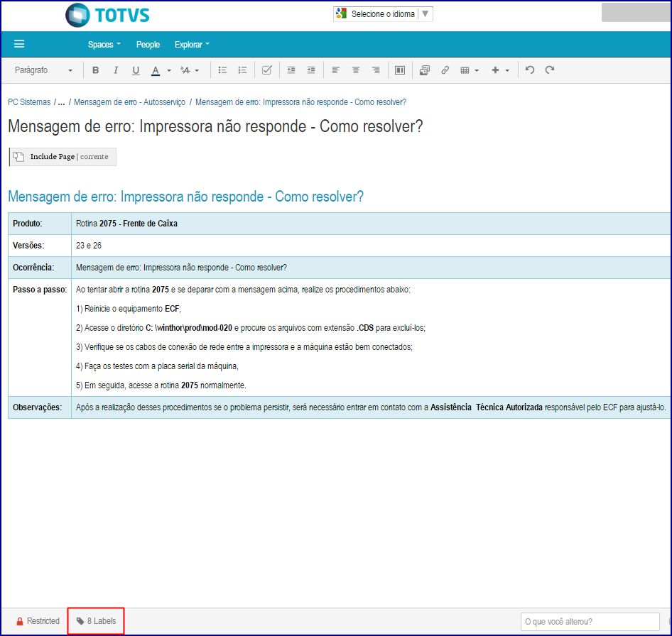The width and height of the screenshot is (672, 636).
Task: Apply the text color button
Action: [156, 70]
